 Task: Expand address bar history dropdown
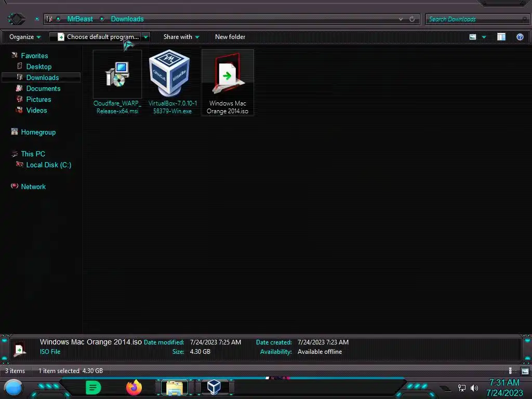point(401,19)
